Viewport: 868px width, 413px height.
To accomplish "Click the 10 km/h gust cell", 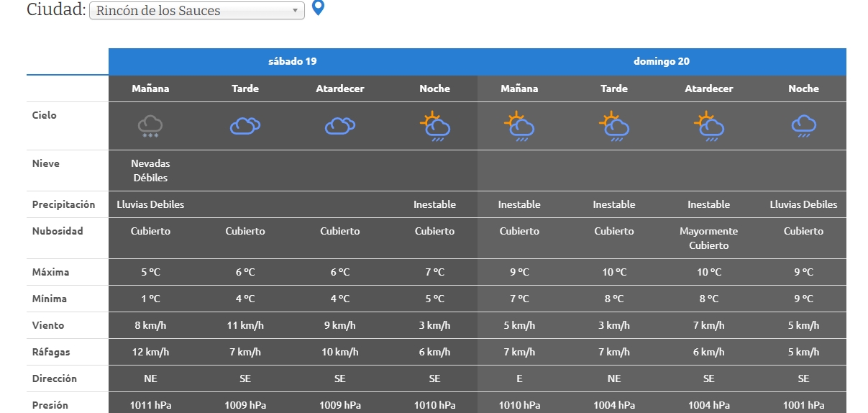I will (340, 352).
